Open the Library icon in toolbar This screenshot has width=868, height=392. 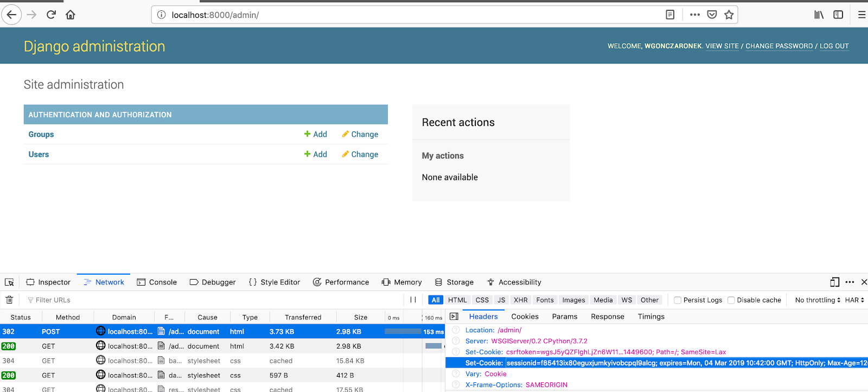(x=819, y=15)
